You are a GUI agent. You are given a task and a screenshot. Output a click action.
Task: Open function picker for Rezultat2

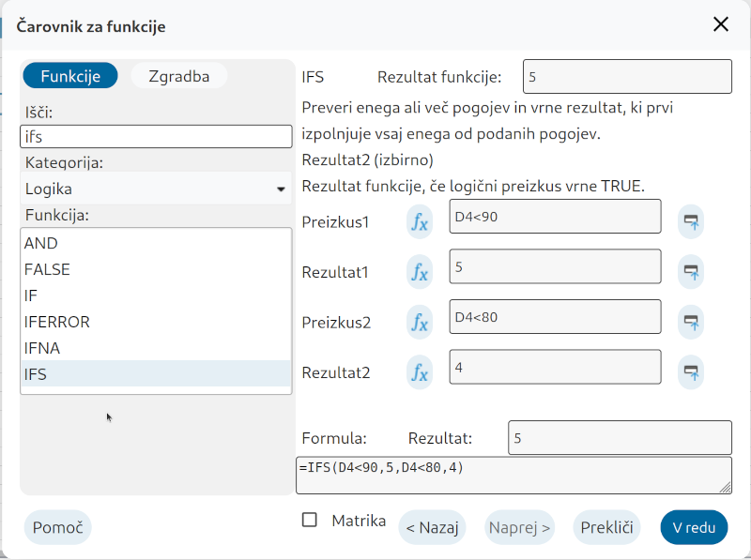(420, 372)
